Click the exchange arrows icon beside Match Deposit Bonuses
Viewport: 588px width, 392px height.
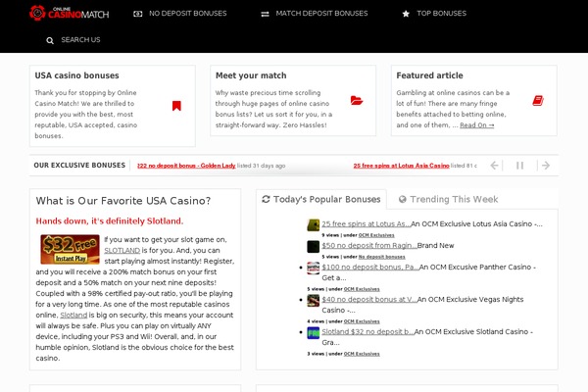[x=265, y=14]
